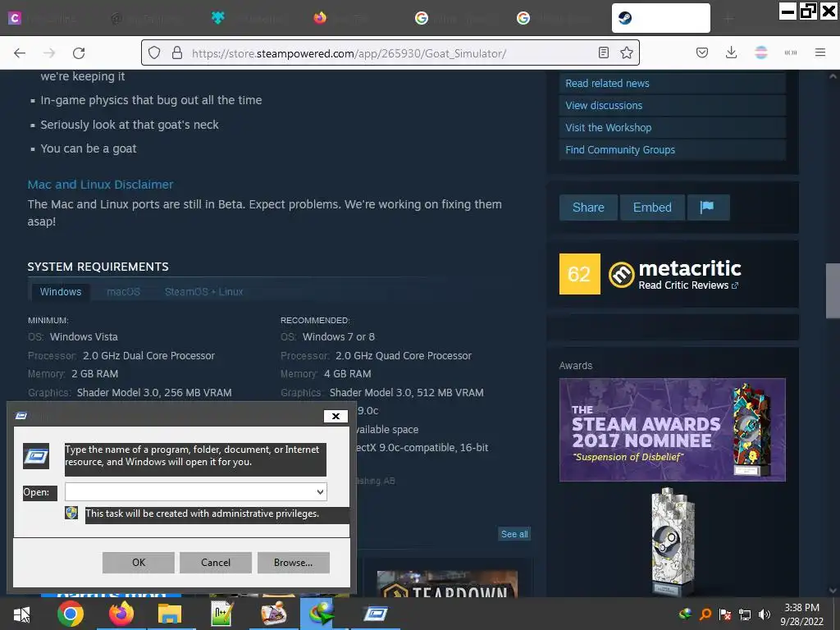The height and width of the screenshot is (630, 840).
Task: Select the SteamOS + Linux tab
Action: click(x=203, y=292)
